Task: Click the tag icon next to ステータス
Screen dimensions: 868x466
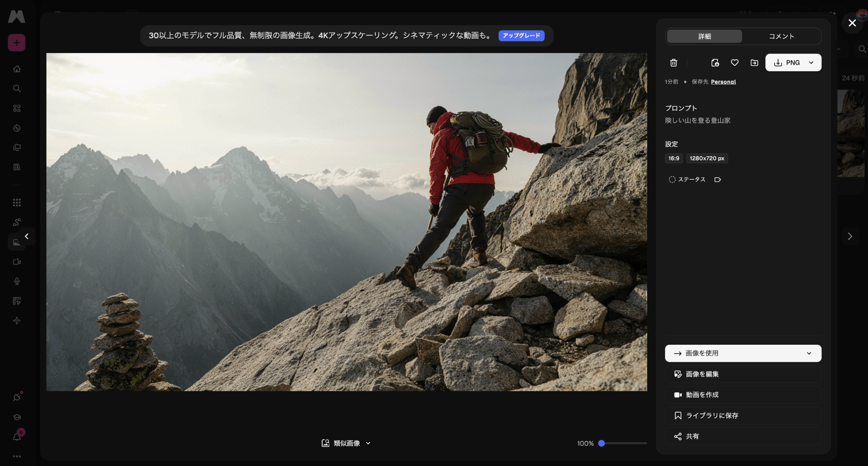Action: [718, 180]
